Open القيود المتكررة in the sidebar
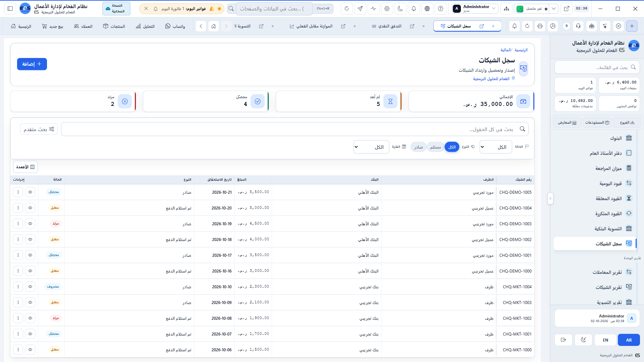This screenshot has height=362, width=644. click(x=595, y=214)
